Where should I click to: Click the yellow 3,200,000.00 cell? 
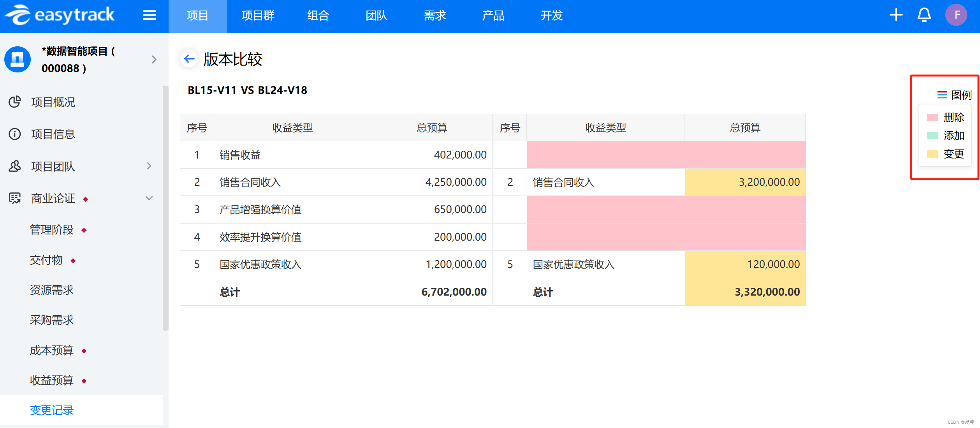pyautogui.click(x=745, y=182)
